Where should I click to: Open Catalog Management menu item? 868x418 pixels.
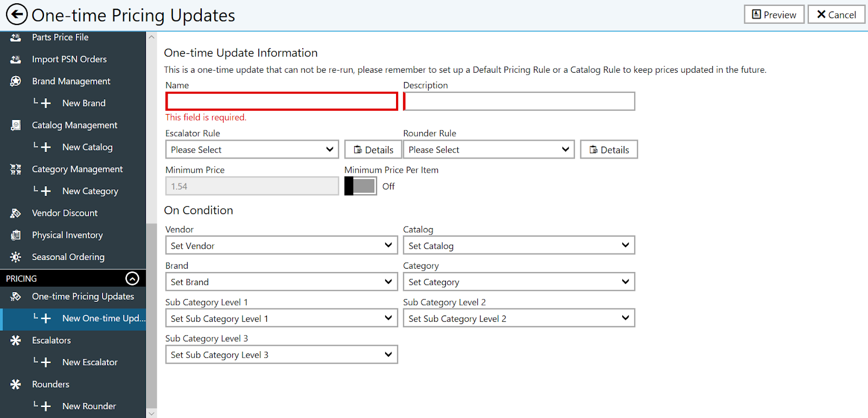75,125
